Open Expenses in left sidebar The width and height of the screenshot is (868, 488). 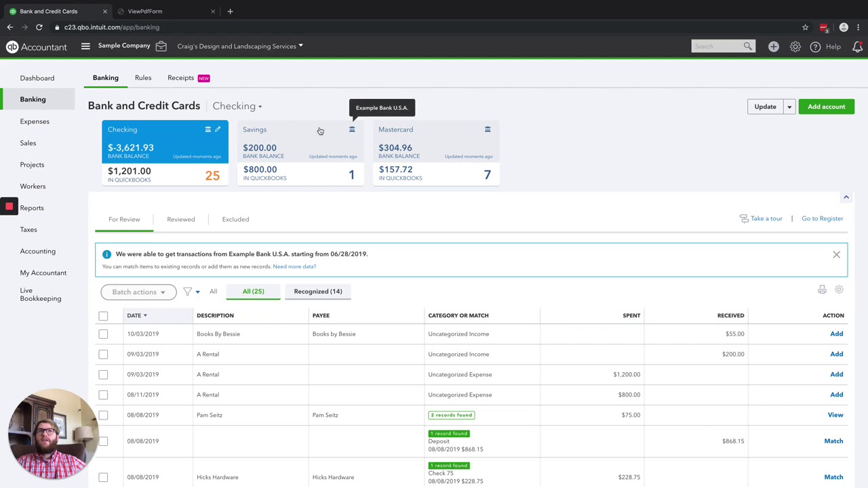[35, 121]
